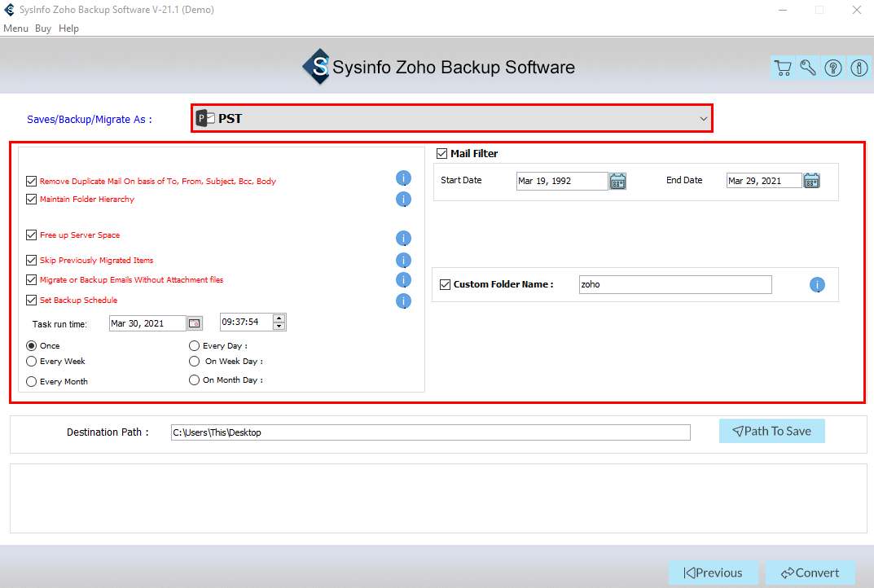Select Every Week schedule option
This screenshot has width=874, height=588.
tap(31, 361)
